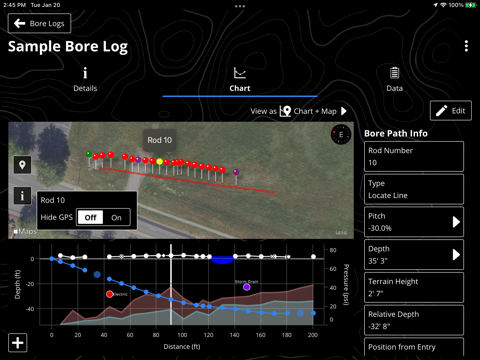Select the green entry pin on map

(x=89, y=154)
